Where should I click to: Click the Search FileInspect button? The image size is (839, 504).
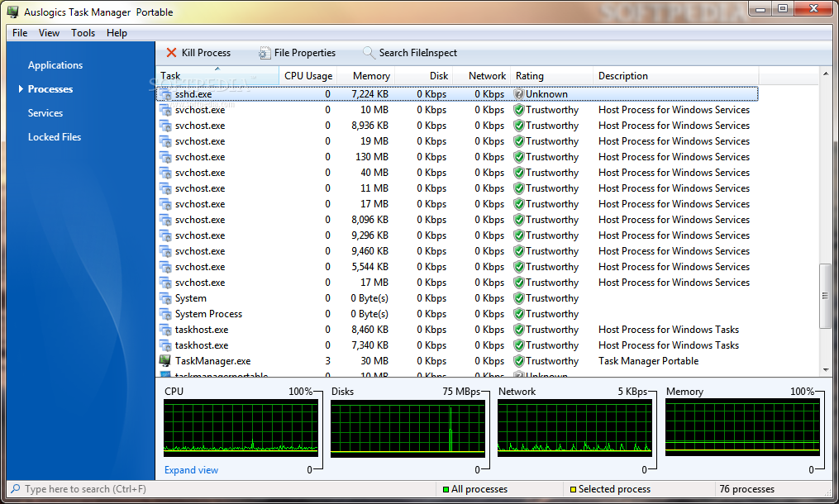coord(410,52)
